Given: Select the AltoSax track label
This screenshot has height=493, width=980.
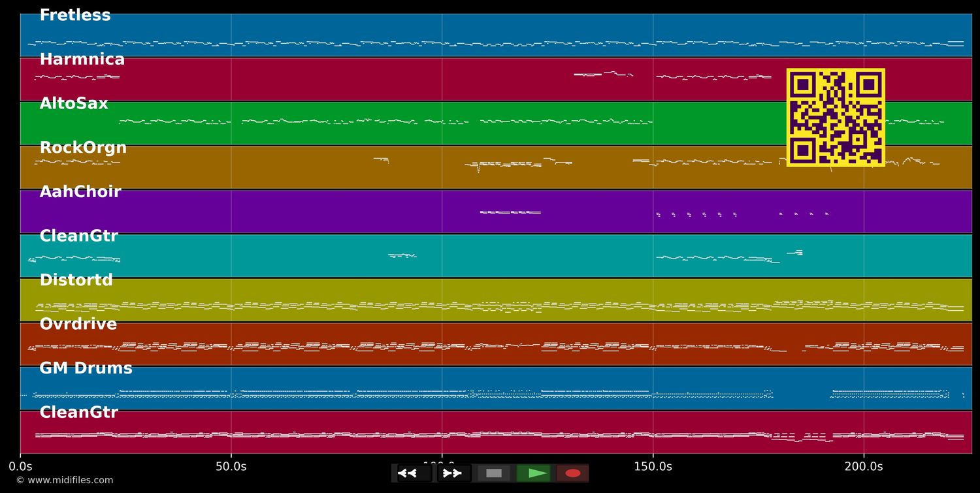Looking at the screenshot, I should point(74,104).
